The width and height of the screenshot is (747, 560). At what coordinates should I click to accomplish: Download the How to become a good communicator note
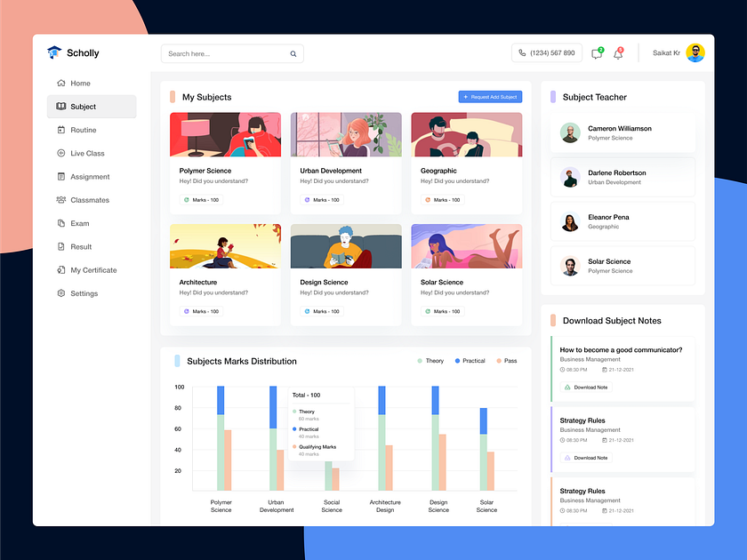pos(585,387)
